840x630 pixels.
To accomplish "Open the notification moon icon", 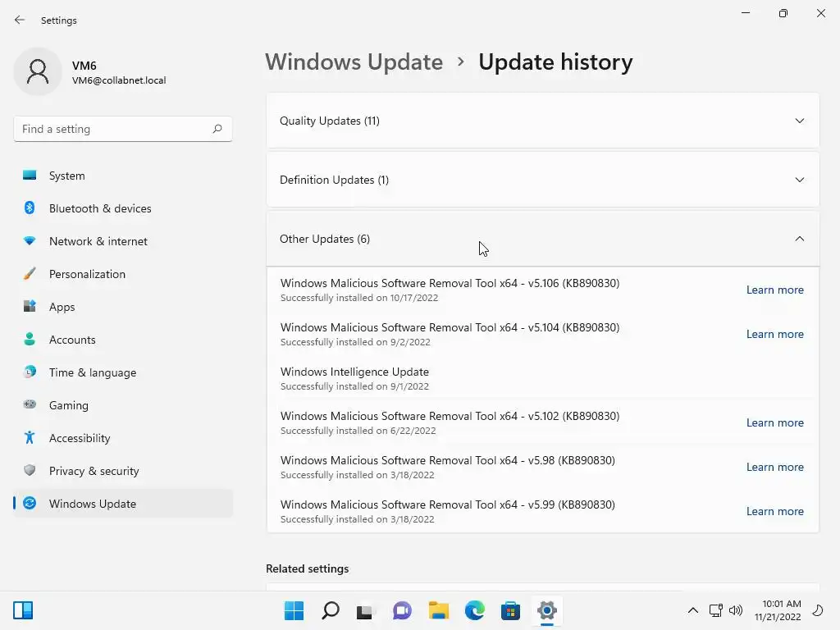I will pos(818,610).
